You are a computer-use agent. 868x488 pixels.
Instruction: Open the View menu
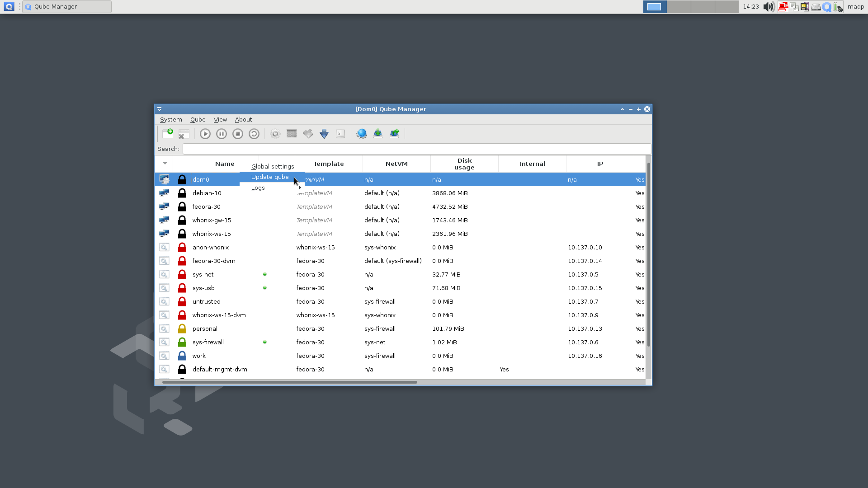coord(220,119)
